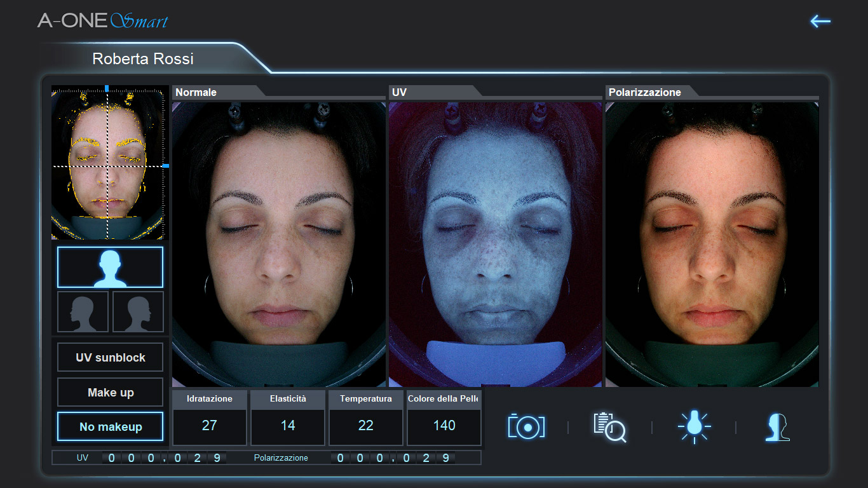Viewport: 868px width, 488px height.
Task: Click the Idratazione value box
Action: point(209,426)
